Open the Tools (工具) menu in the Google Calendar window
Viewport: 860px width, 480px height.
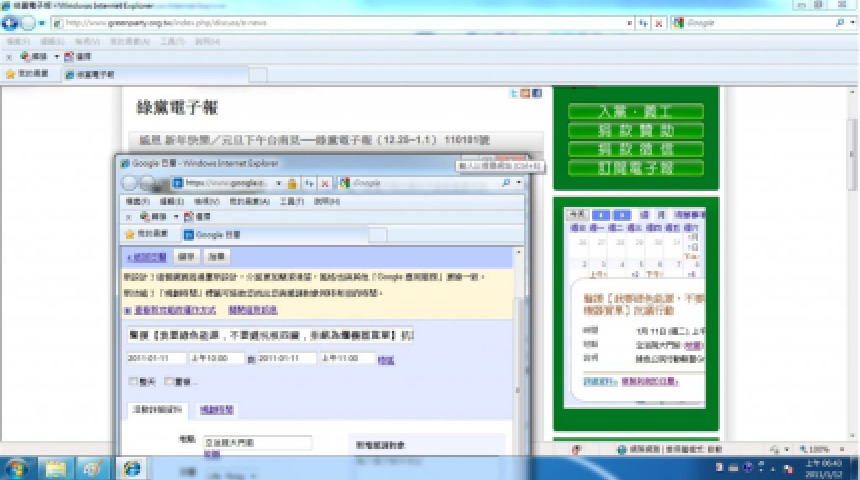291,201
